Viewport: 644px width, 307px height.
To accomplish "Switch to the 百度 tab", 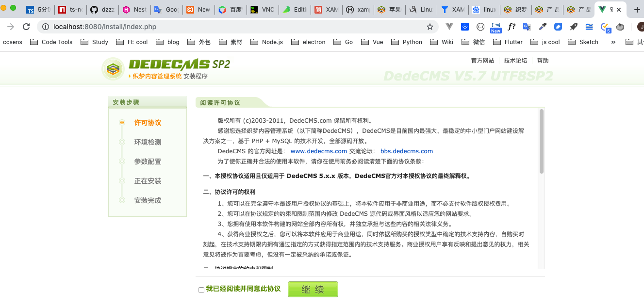I will (x=230, y=9).
